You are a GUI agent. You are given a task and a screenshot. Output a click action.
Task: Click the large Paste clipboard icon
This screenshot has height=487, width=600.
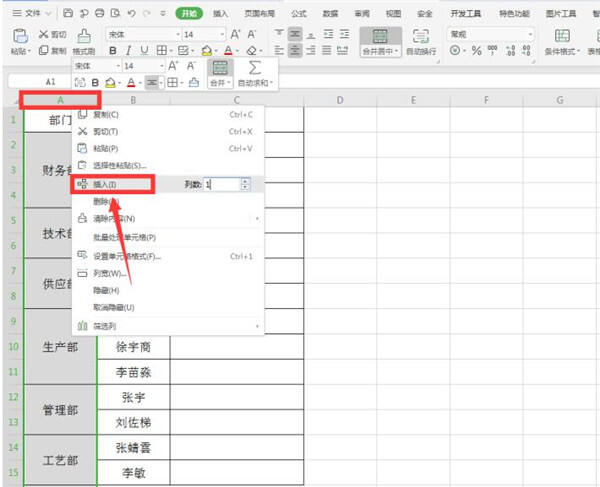tap(20, 36)
